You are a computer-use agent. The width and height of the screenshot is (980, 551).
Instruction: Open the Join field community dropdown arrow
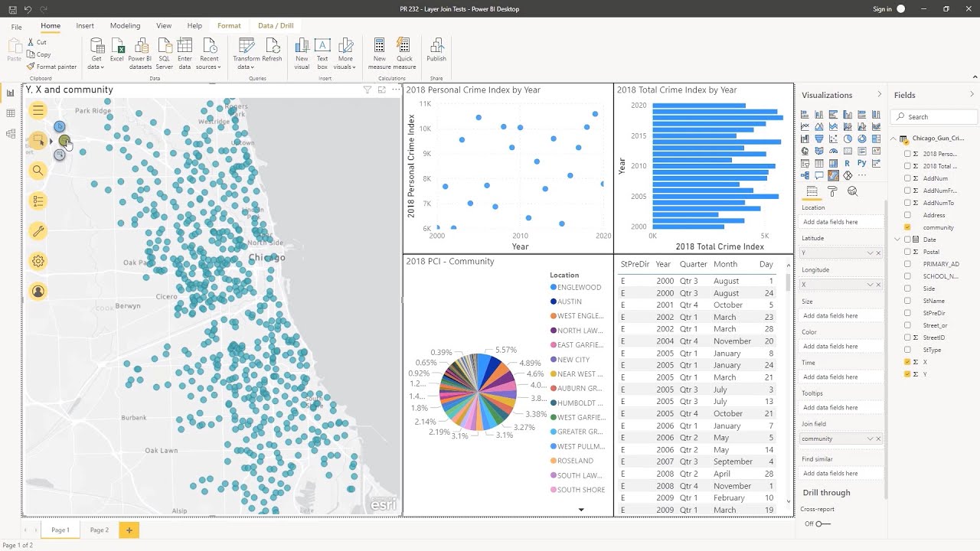870,439
